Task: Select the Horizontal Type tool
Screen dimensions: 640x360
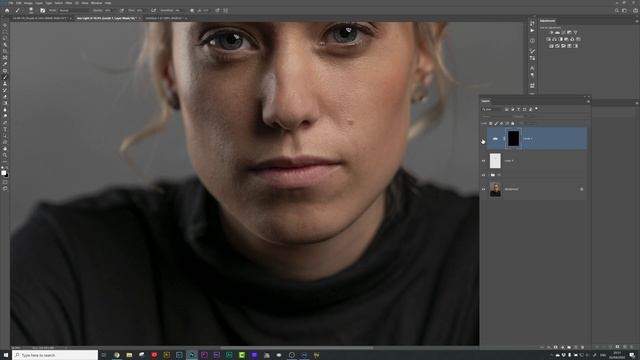Action: tap(5, 129)
